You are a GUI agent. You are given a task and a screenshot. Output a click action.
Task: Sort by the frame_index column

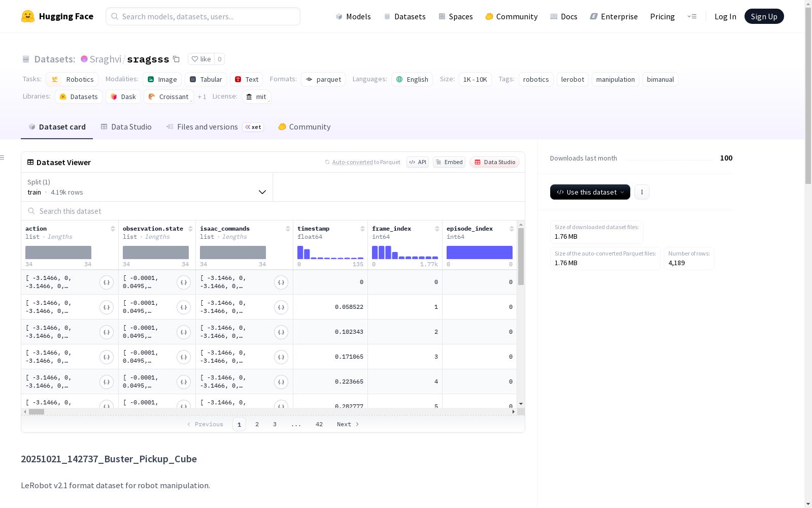pos(437,229)
